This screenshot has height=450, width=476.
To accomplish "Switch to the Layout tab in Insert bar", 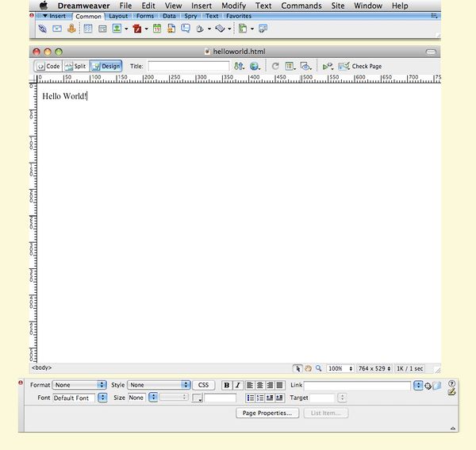I will [x=118, y=16].
